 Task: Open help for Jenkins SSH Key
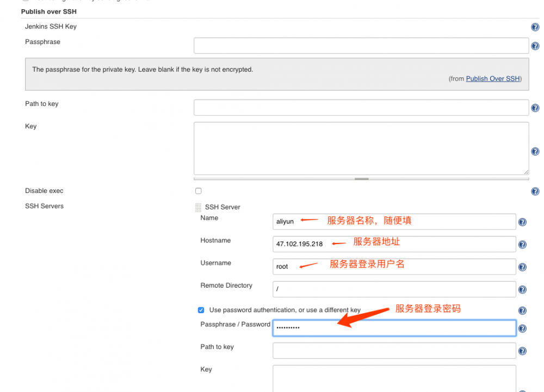click(x=535, y=27)
